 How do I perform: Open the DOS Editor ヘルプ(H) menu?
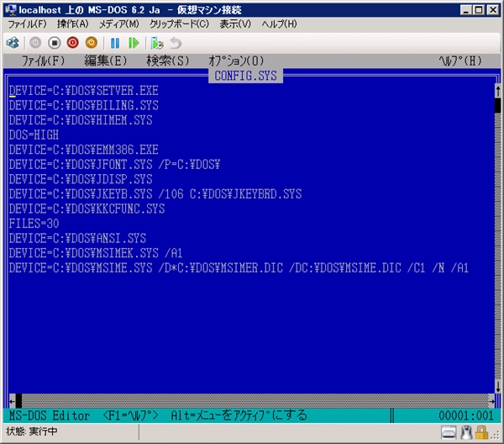click(460, 61)
